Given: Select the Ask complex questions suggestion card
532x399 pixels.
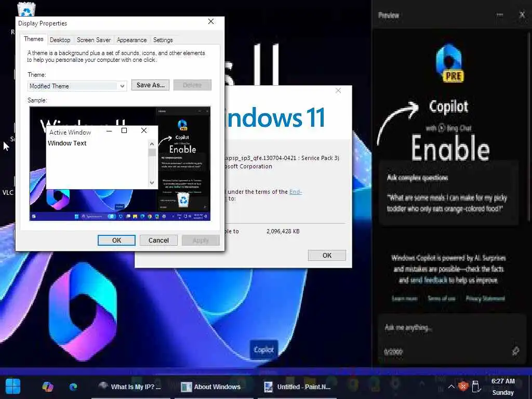Looking at the screenshot, I should 448,193.
